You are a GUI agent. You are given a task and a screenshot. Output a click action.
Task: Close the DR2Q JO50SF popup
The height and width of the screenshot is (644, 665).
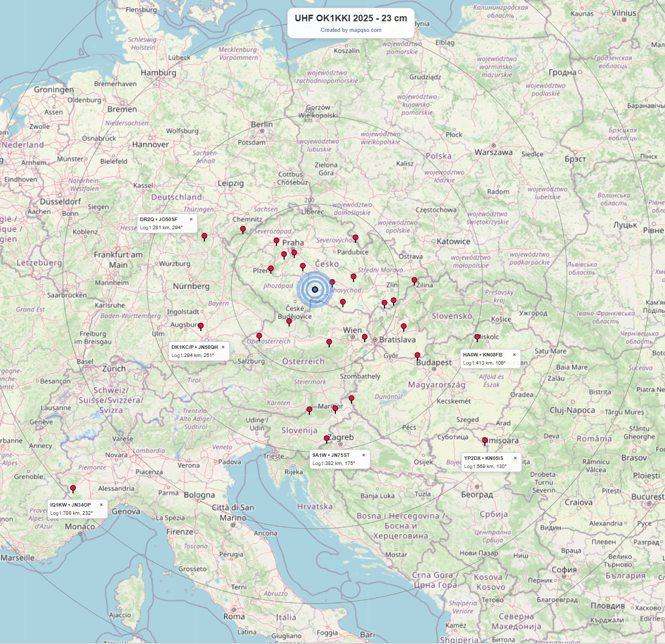191,220
